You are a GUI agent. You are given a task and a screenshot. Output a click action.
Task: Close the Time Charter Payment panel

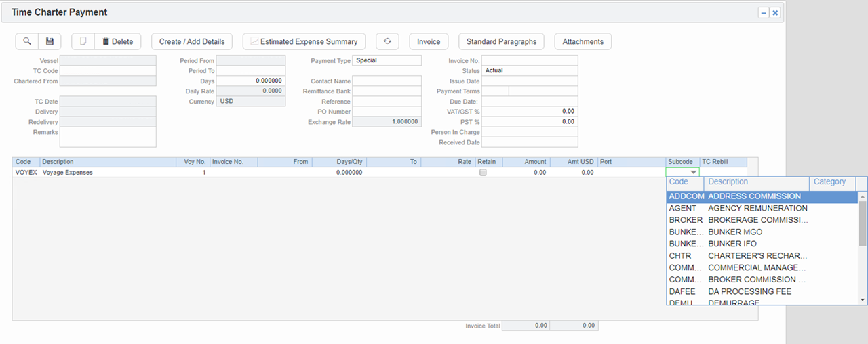(775, 12)
